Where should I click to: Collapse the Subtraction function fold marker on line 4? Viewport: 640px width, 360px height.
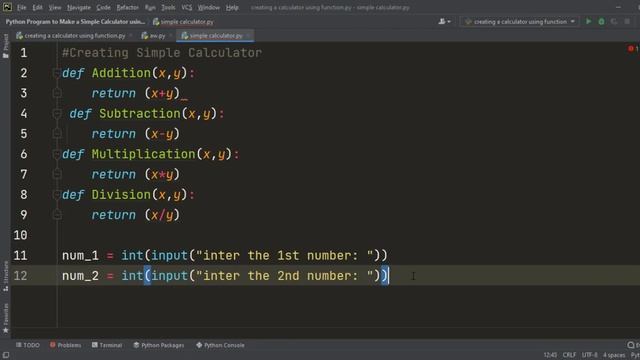pos(58,113)
